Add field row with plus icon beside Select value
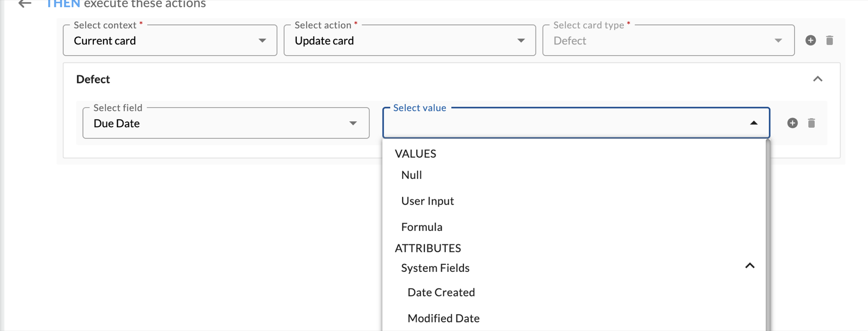This screenshot has height=331, width=868. coord(793,123)
